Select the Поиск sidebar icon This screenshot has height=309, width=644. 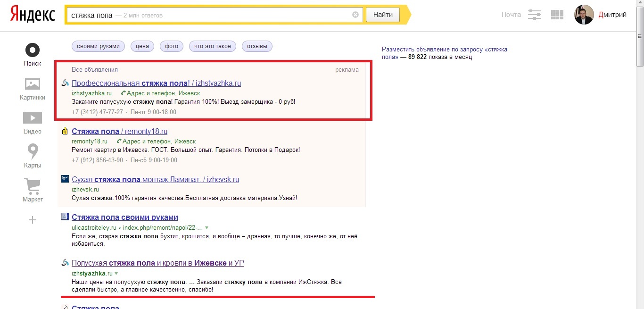[x=33, y=50]
